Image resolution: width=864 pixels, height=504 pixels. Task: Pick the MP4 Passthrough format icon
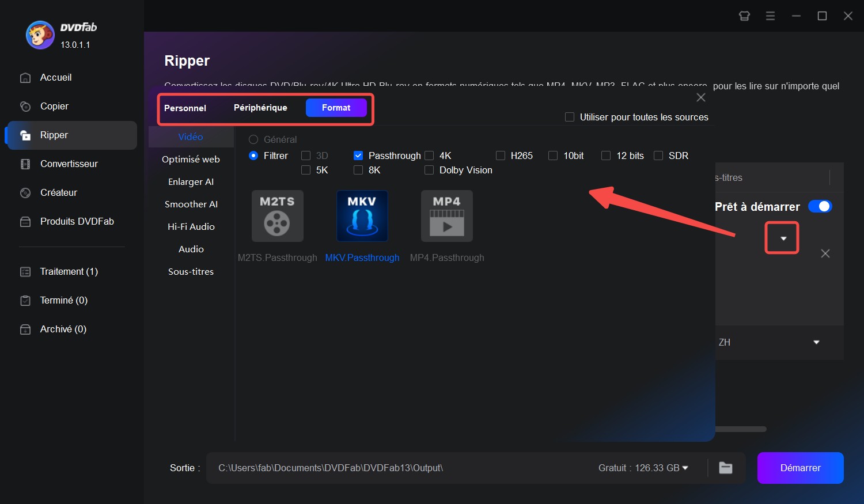pos(446,216)
